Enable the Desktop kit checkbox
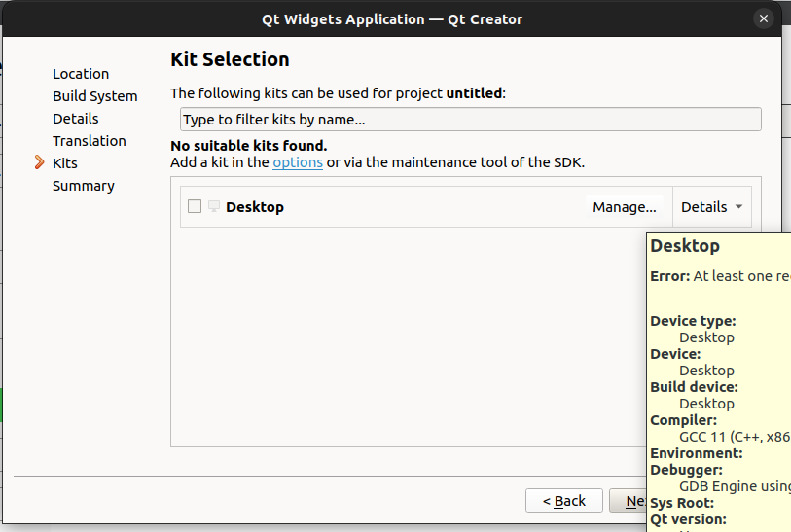 pos(195,206)
